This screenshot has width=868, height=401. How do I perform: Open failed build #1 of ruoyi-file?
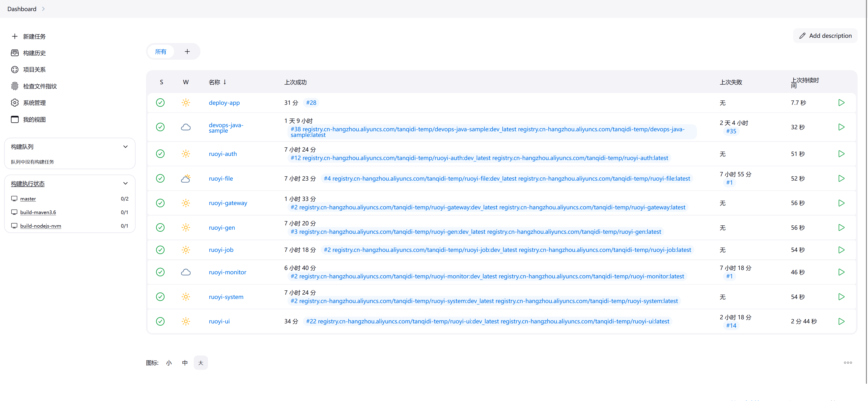(729, 182)
